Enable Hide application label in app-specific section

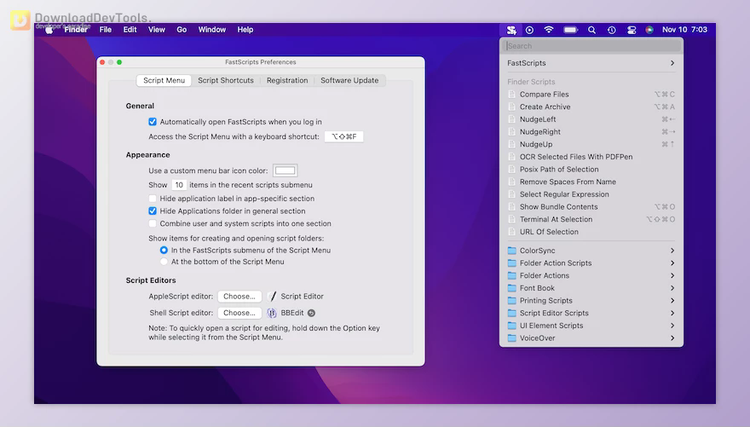click(153, 198)
